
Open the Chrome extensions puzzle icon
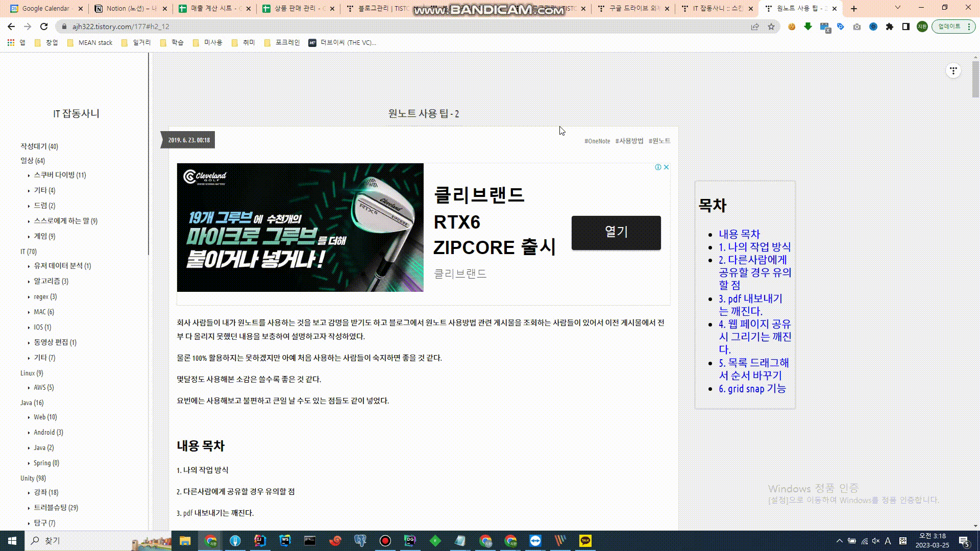[x=890, y=27]
